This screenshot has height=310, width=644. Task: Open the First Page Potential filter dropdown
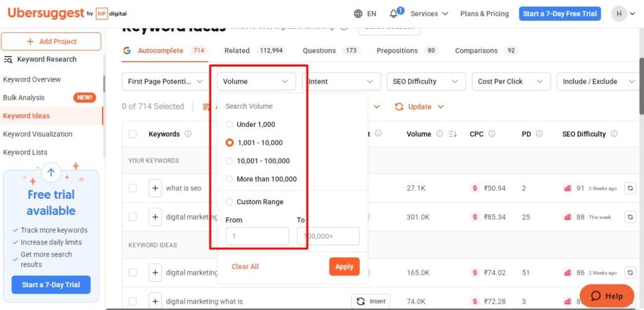click(165, 81)
